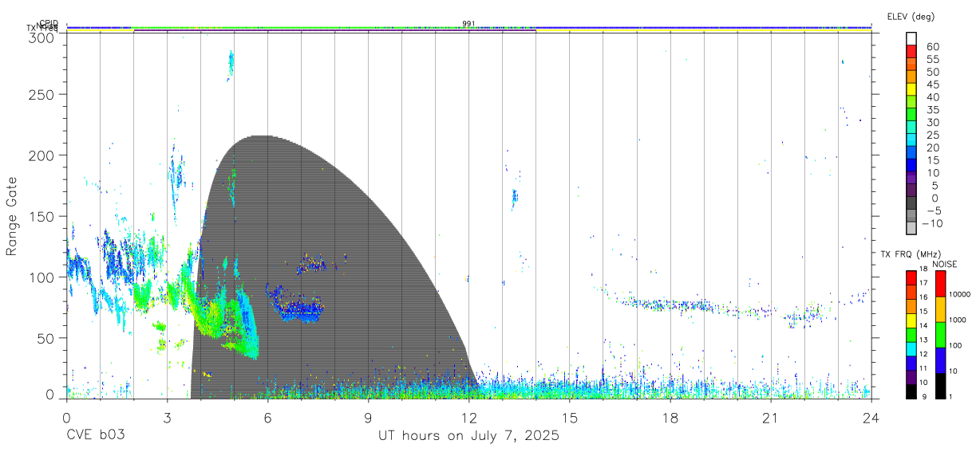Click the '10000' label on NOISE legend
This screenshot has height=452, width=980.
pyautogui.click(x=959, y=294)
